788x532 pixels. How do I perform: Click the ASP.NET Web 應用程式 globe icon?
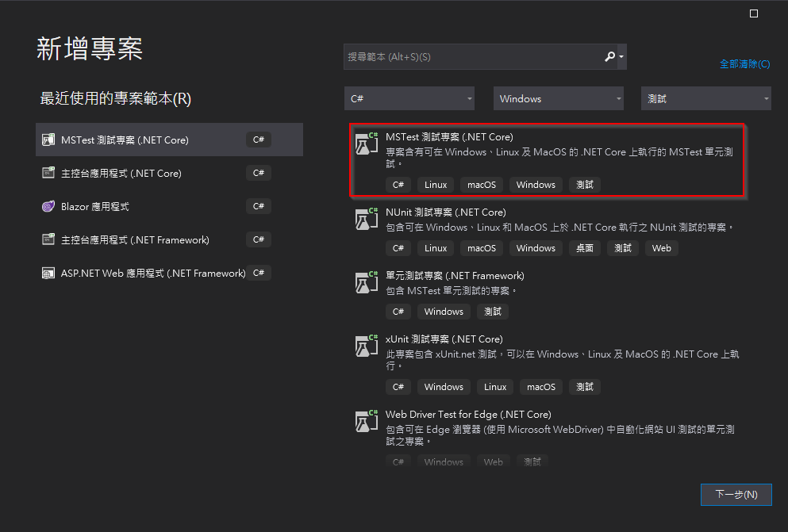[x=48, y=273]
